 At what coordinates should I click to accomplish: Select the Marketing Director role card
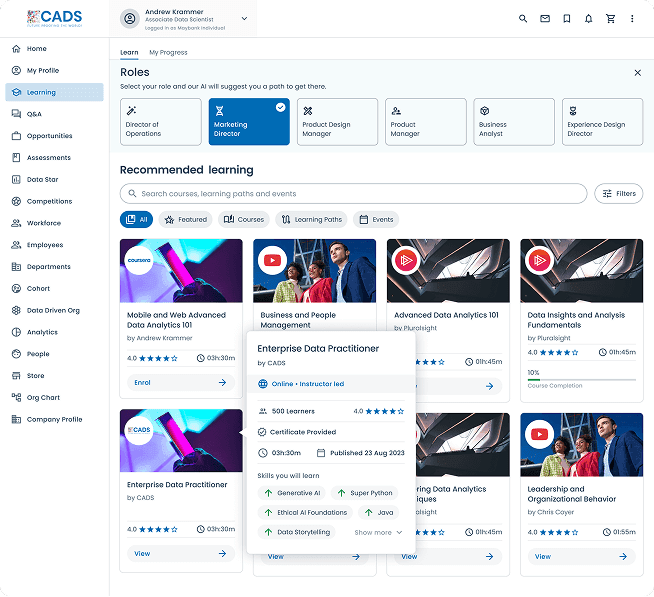point(249,122)
